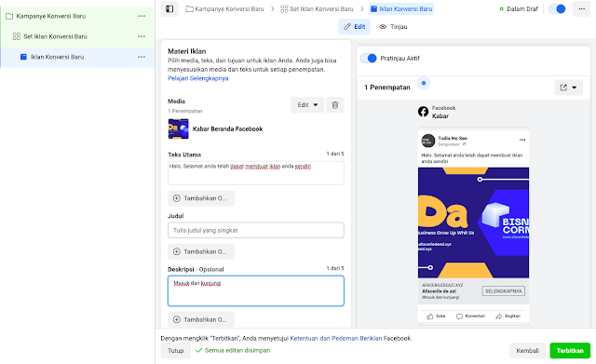Open options for Iklan Konversi Baru in sidebar

[x=142, y=57]
